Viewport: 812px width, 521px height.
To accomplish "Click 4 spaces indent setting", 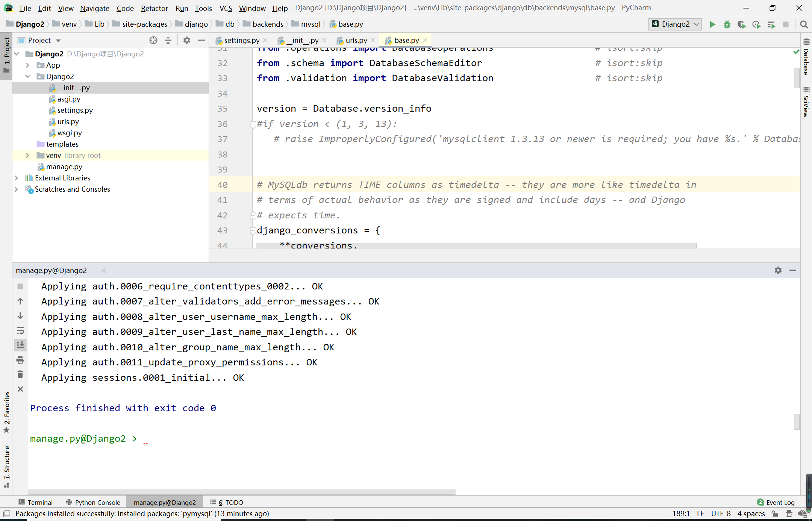I will tap(751, 513).
